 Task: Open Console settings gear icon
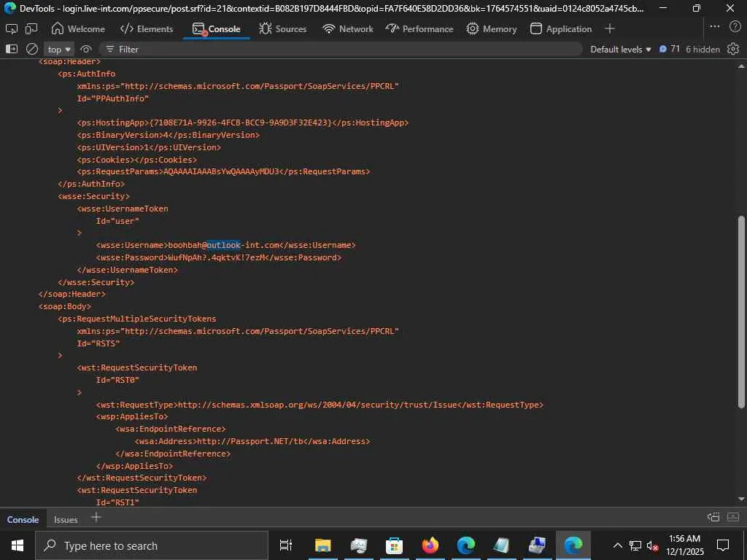tap(733, 49)
